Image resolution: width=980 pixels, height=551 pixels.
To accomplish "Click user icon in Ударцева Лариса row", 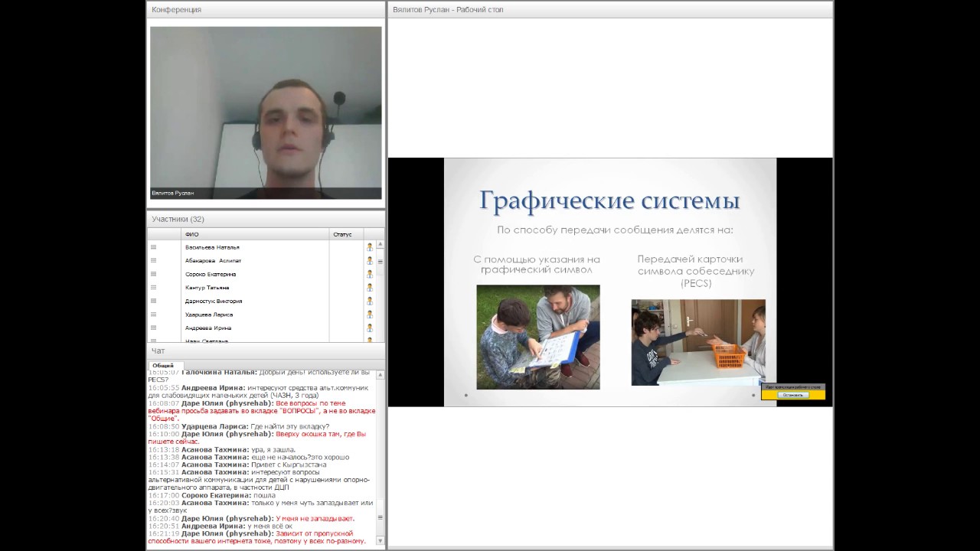I will pos(369,314).
